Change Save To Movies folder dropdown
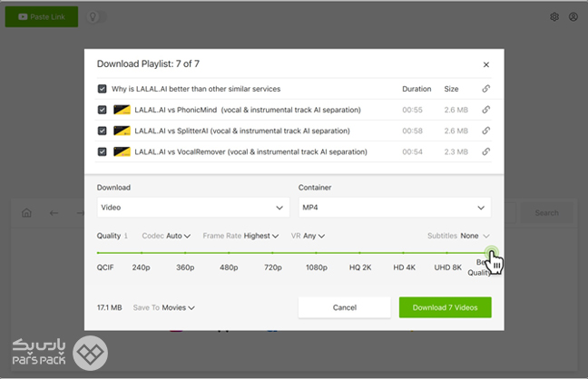The width and height of the screenshot is (588, 379). pos(164,307)
